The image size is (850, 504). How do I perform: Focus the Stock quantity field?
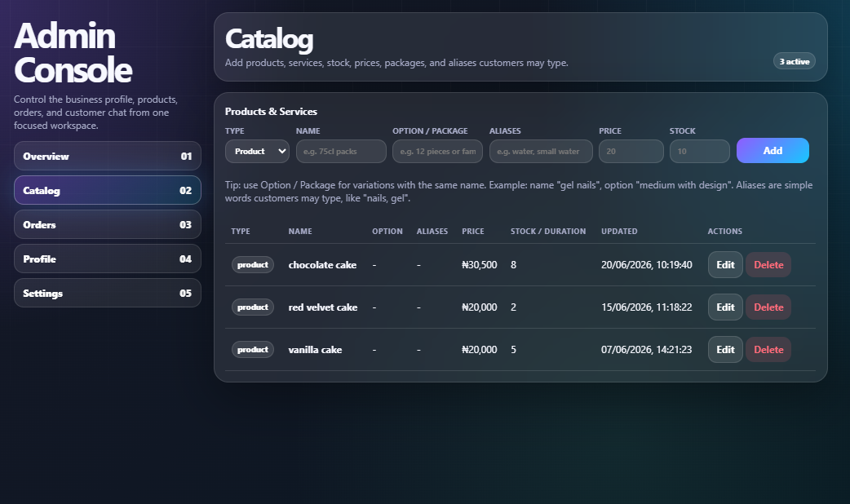pyautogui.click(x=700, y=151)
